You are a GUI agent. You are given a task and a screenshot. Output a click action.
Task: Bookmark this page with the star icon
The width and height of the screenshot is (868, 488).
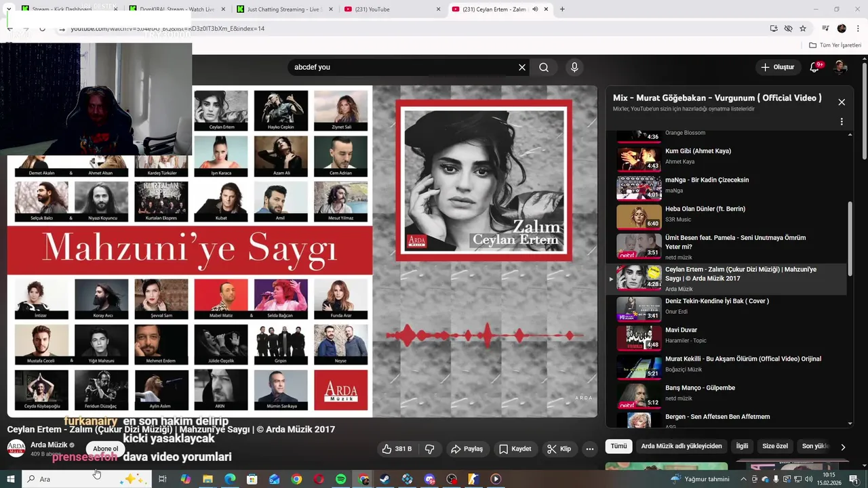click(x=803, y=28)
